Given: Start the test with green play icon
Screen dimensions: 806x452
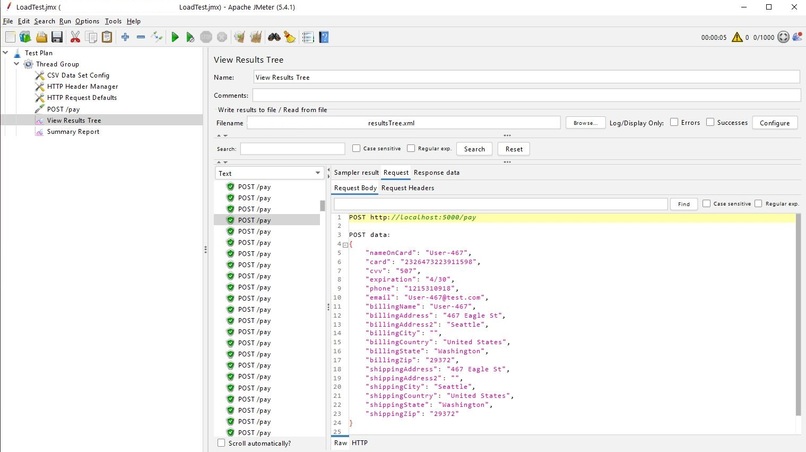Looking at the screenshot, I should click(175, 37).
